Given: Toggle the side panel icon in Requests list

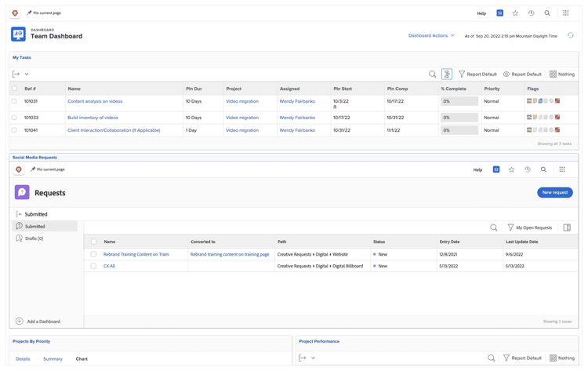Looking at the screenshot, I should [567, 227].
